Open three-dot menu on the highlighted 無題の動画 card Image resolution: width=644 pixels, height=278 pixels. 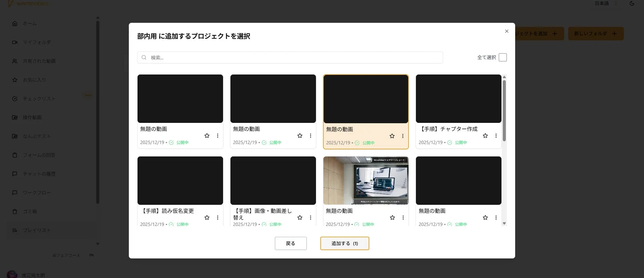tap(403, 136)
